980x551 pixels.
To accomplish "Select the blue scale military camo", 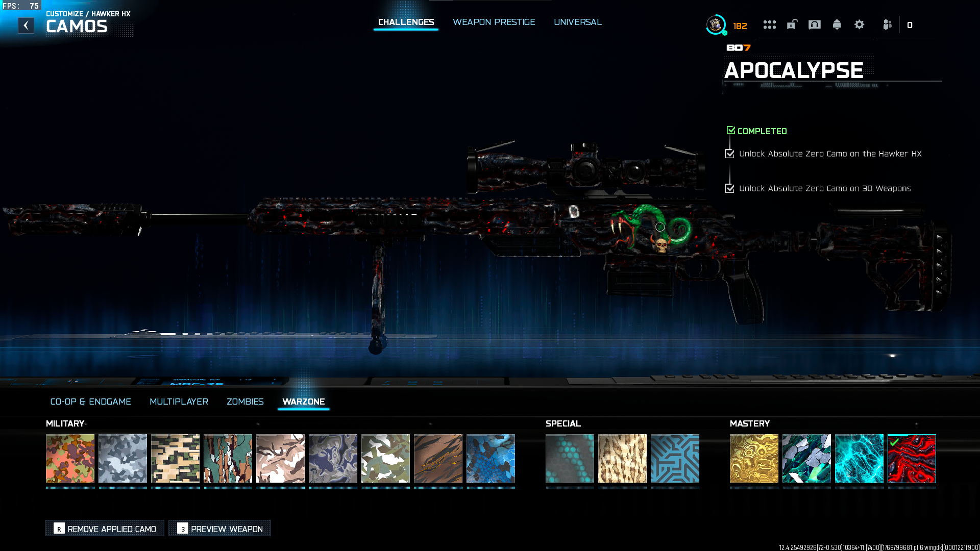I will pyautogui.click(x=491, y=459).
